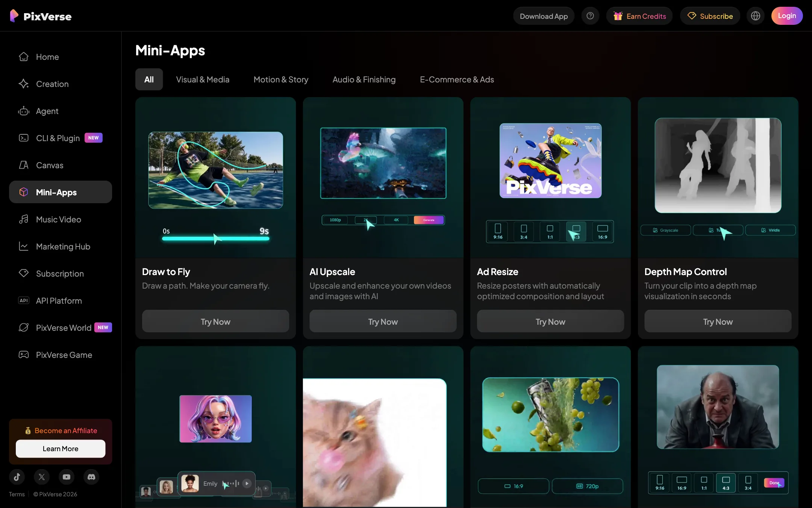Click the Login button
The width and height of the screenshot is (812, 508).
point(787,16)
